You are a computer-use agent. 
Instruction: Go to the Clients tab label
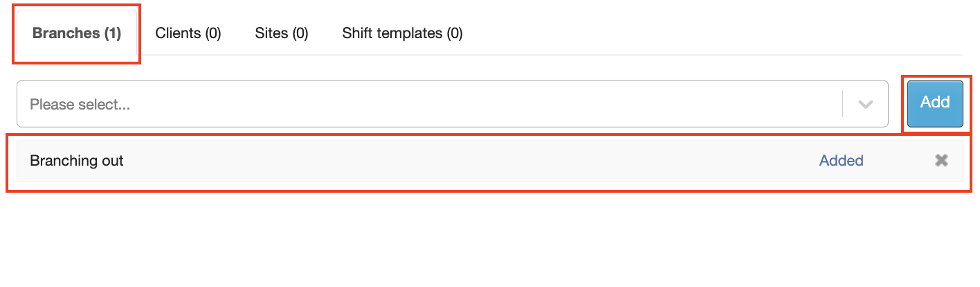pos(188,33)
